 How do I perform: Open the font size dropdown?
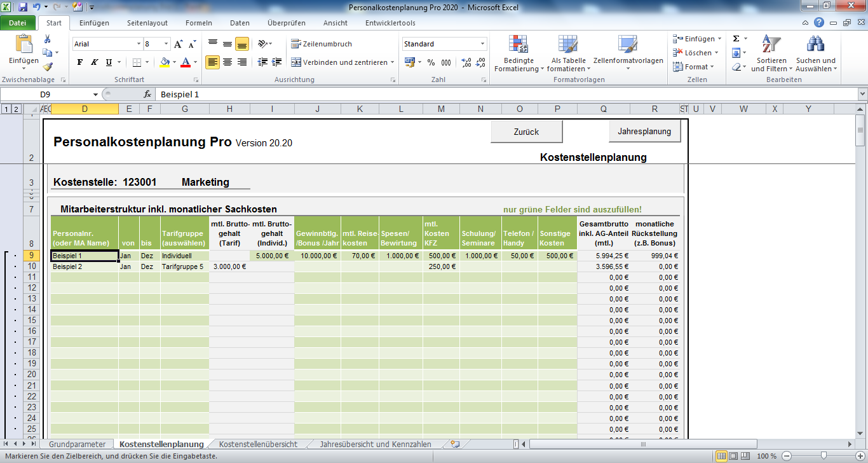pyautogui.click(x=166, y=45)
